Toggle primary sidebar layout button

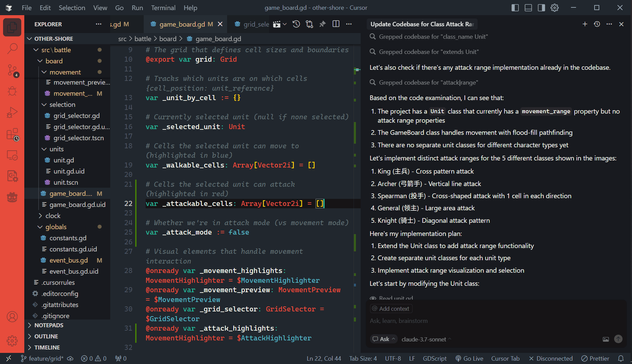pyautogui.click(x=515, y=8)
